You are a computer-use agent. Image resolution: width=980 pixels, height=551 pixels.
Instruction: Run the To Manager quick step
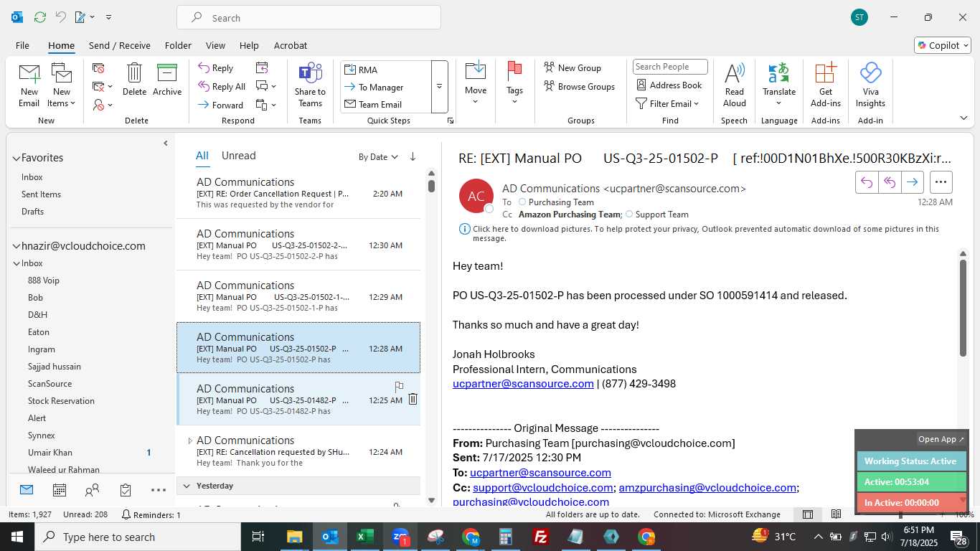(386, 87)
